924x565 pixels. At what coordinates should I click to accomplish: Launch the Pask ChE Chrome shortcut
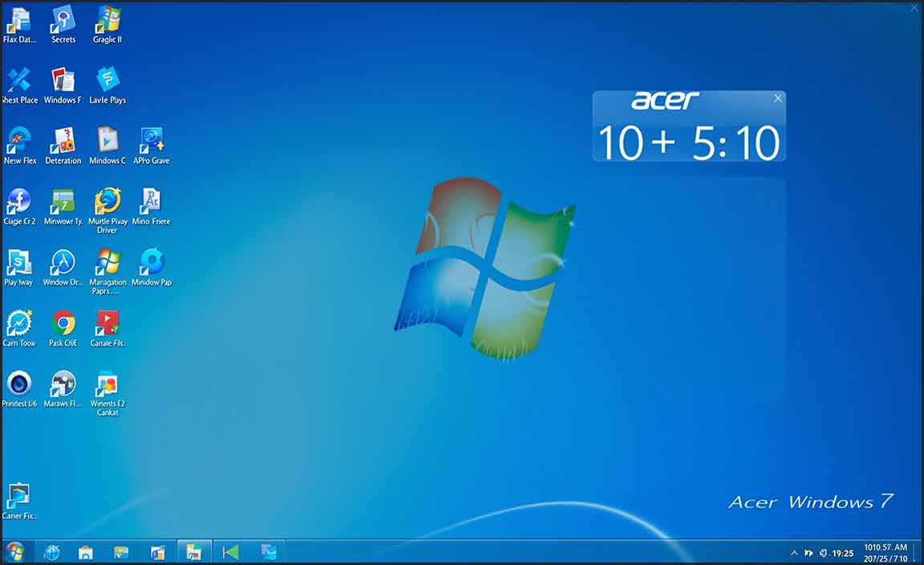click(63, 328)
